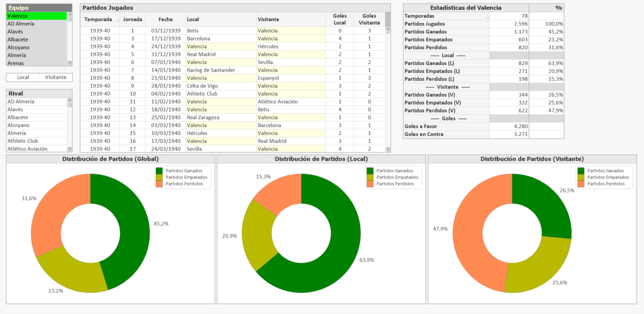
Task: Click the 47,9% orange segment in Visitante chart
Action: (469, 231)
